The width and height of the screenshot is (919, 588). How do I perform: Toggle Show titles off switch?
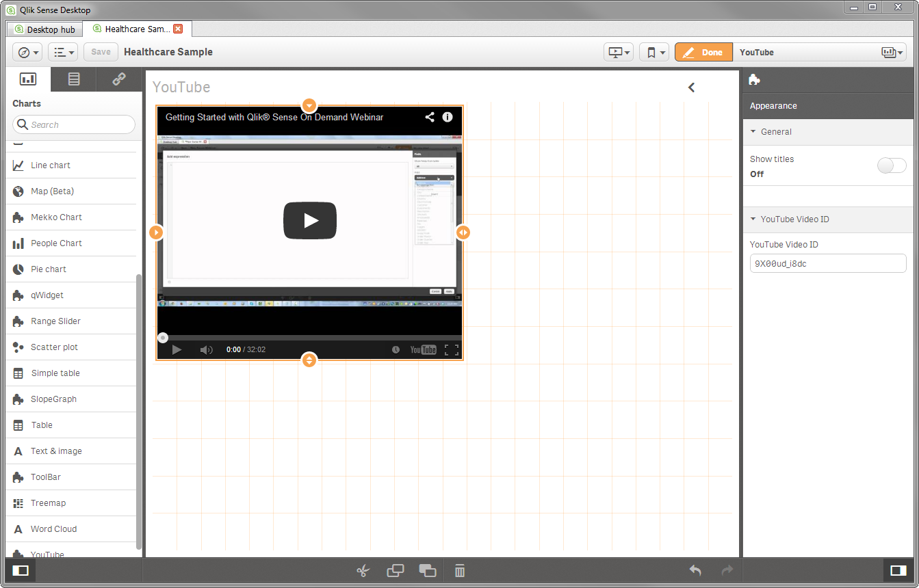click(892, 165)
